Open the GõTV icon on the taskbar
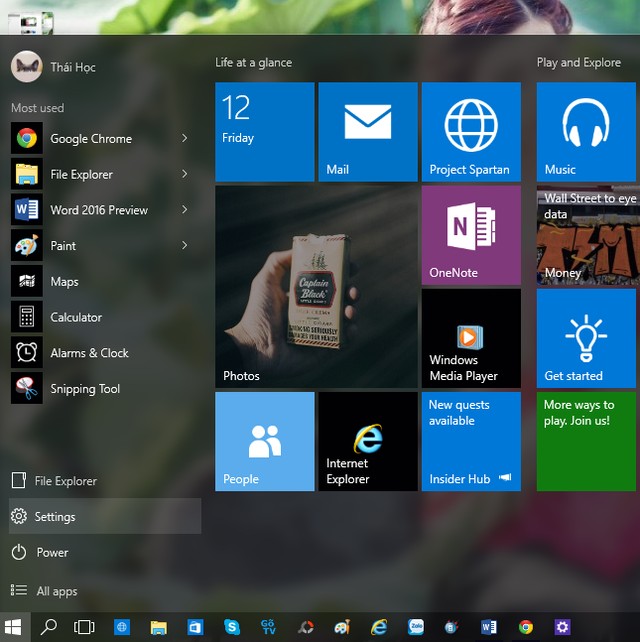This screenshot has height=642, width=640. [x=268, y=627]
